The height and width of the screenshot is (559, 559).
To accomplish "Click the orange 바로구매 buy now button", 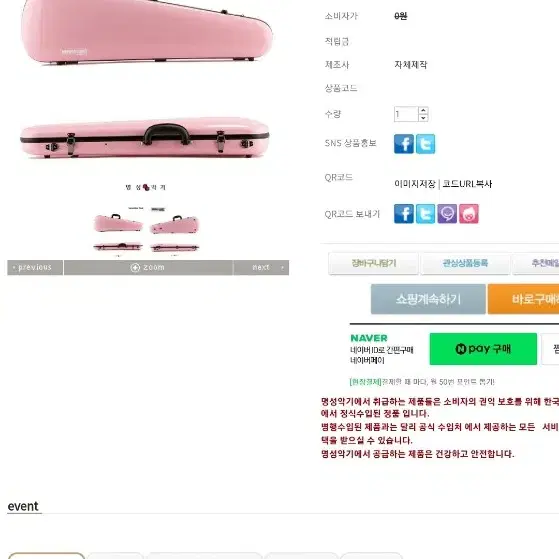I will (x=524, y=299).
